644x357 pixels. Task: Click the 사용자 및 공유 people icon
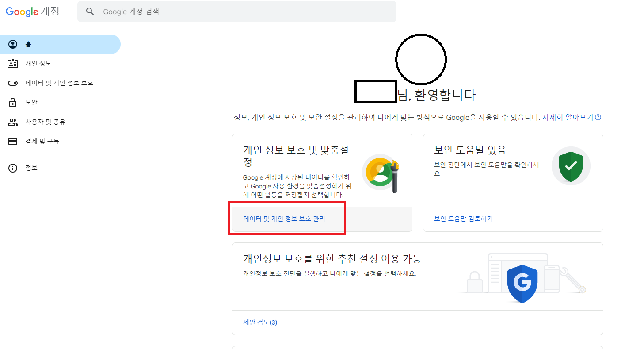13,122
